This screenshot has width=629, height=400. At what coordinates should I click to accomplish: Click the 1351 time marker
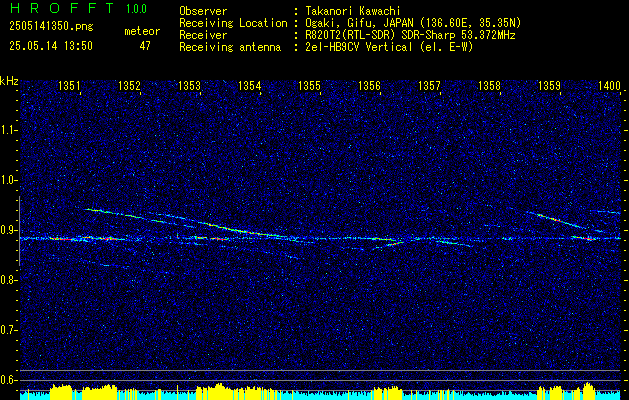(x=69, y=85)
